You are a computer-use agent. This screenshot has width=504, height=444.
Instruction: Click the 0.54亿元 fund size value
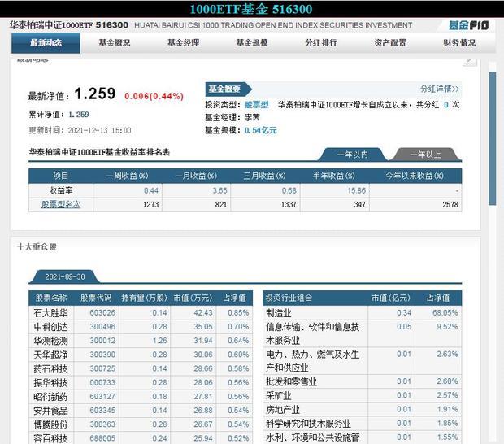(260, 130)
